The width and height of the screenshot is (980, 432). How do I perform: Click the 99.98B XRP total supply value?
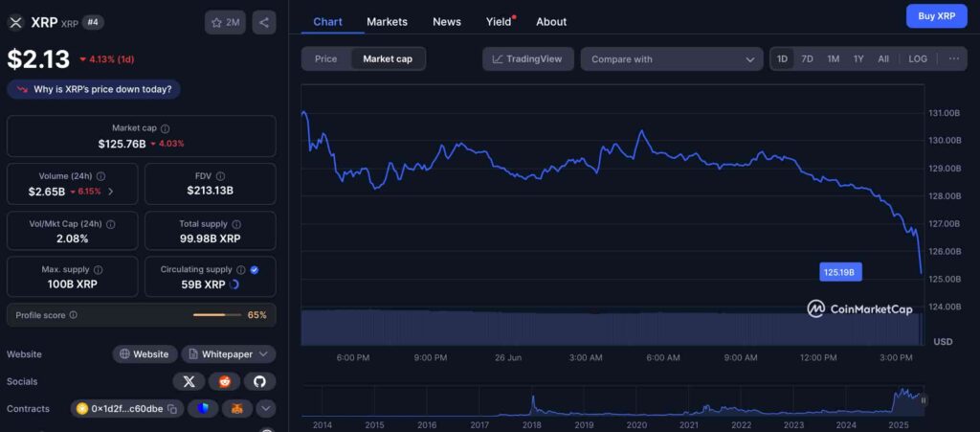pyautogui.click(x=210, y=239)
